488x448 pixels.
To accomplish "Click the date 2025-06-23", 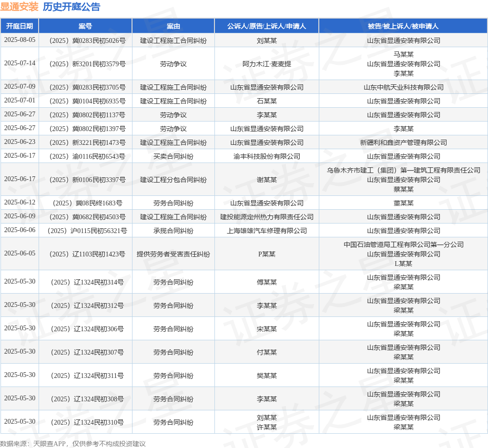I will pyautogui.click(x=20, y=142).
